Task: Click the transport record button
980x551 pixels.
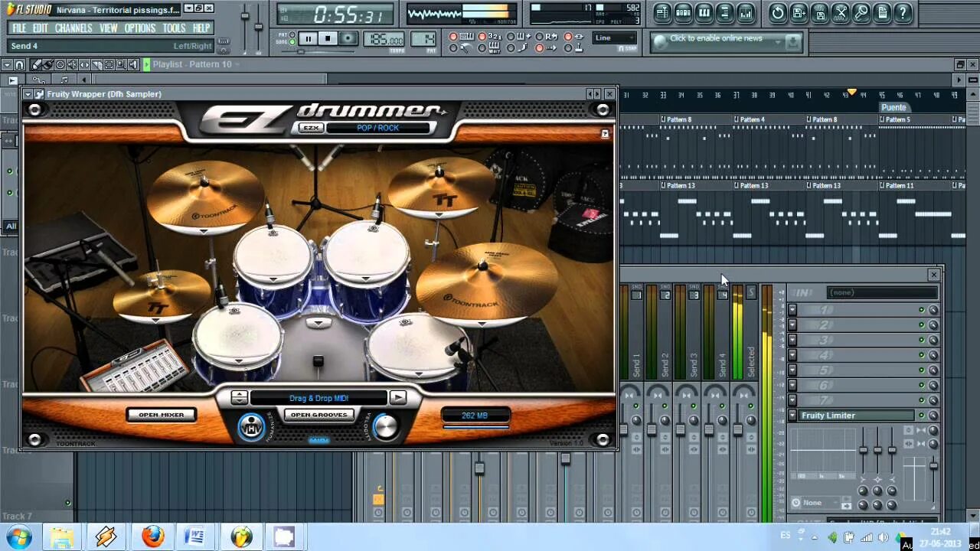Action: (x=348, y=38)
